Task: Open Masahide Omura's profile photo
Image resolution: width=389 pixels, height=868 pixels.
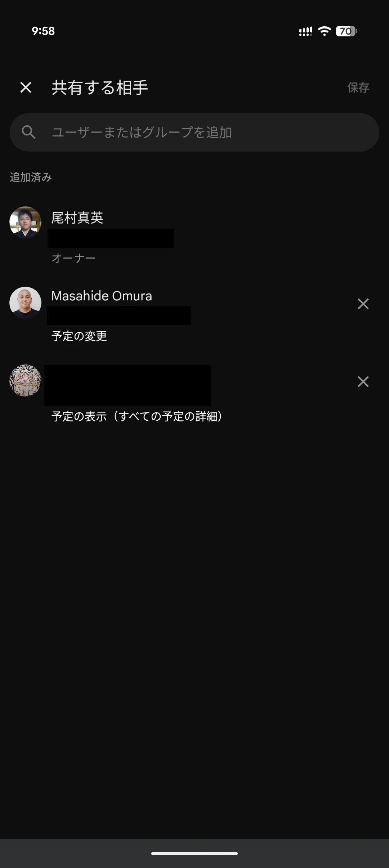Action: coord(25,303)
